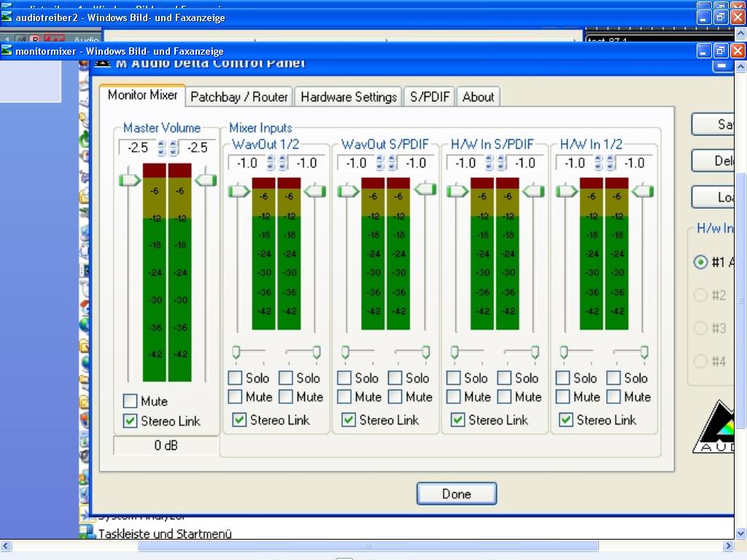Click the left H/W In S/PDIF fader handle
The width and height of the screenshot is (747, 560).
(457, 192)
